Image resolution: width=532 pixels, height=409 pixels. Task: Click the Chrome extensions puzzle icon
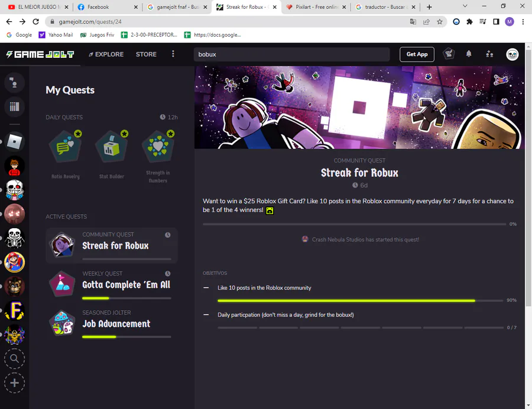469,22
